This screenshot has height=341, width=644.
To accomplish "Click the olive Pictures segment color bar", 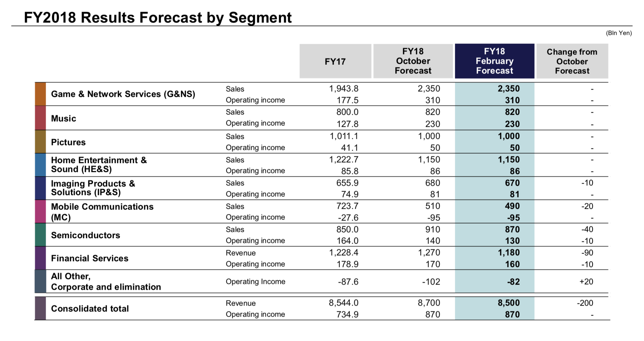I will (40, 142).
